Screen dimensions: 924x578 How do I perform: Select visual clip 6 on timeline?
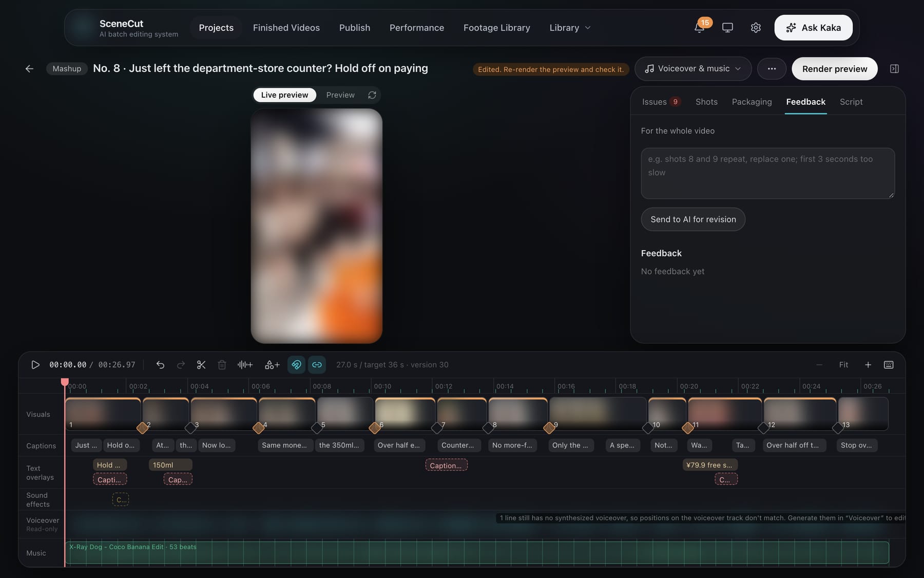[x=405, y=414]
